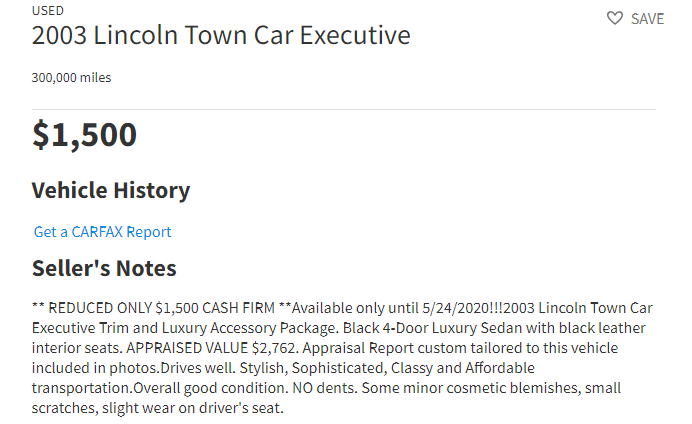This screenshot has width=692, height=424.
Task: Click the large $1,500 price
Action: tap(84, 135)
